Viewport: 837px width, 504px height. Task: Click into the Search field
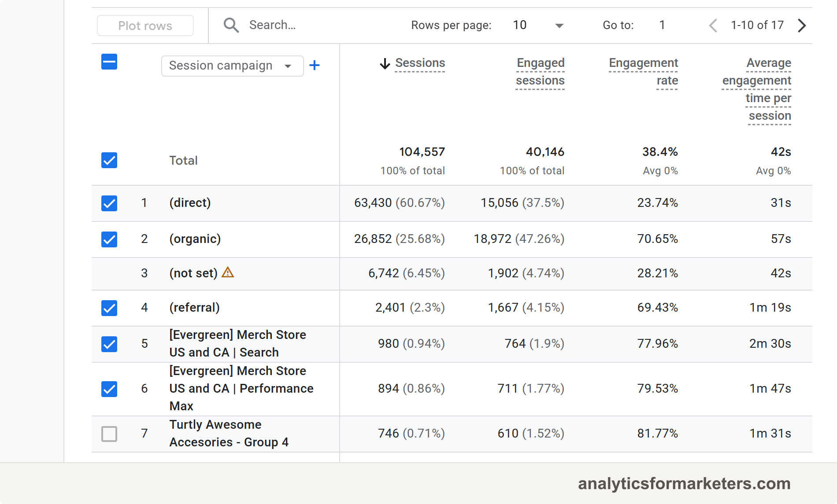point(272,25)
